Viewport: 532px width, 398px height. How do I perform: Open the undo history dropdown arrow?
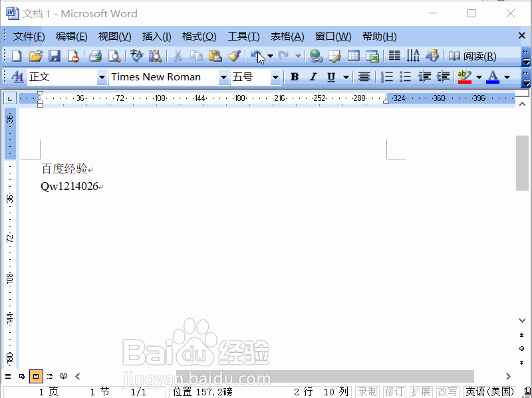[271, 56]
